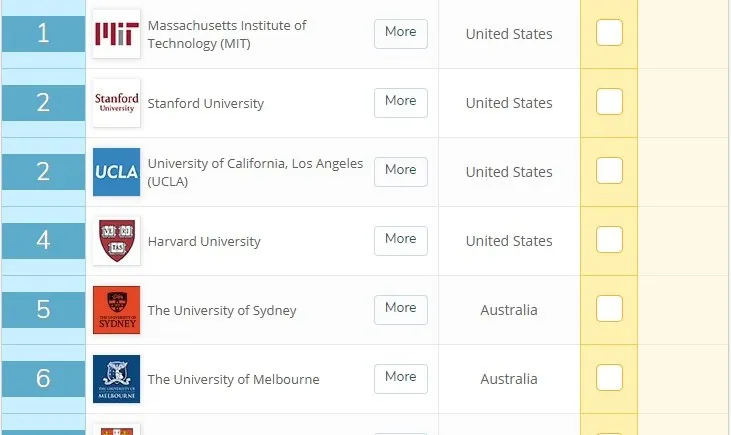Open The University of Melbourne link

pos(233,379)
